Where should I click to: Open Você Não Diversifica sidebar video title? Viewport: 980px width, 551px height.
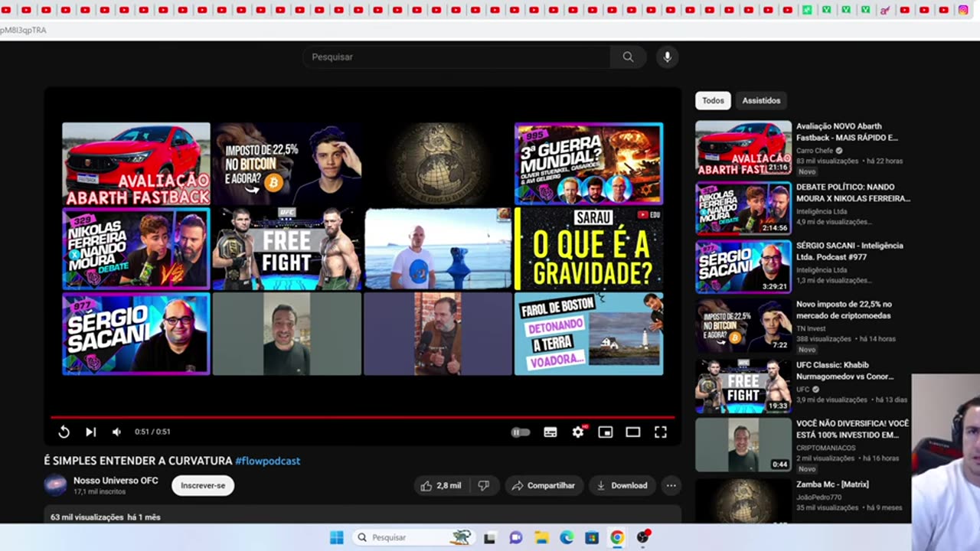tap(852, 429)
